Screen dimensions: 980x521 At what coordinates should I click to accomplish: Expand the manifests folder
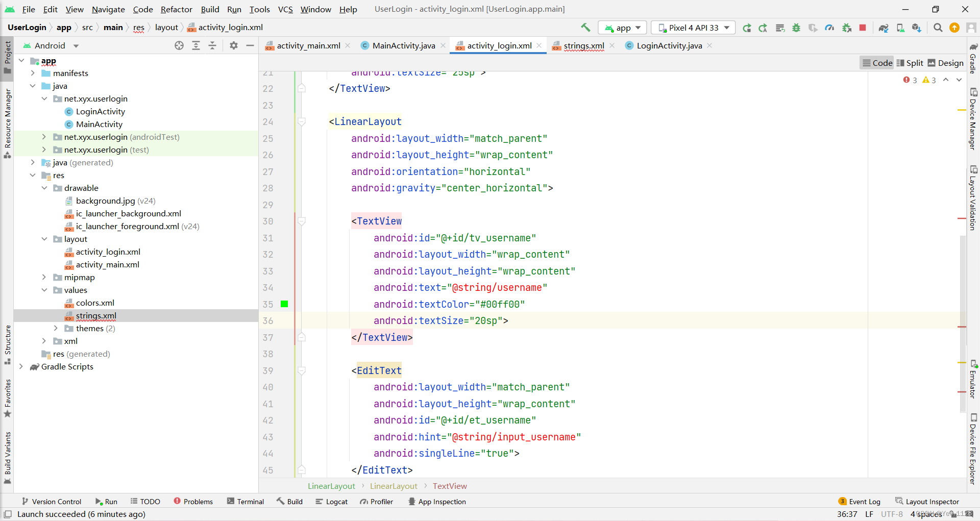(33, 73)
